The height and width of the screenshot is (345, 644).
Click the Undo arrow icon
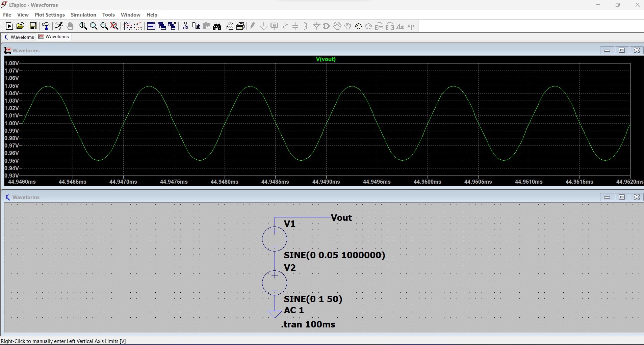point(358,26)
